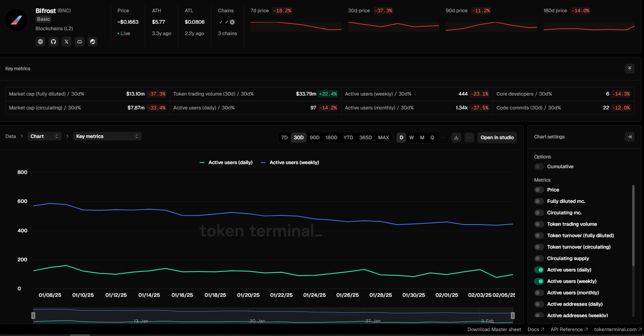The height and width of the screenshot is (336, 644).
Task: Select the 365D time range
Action: 366,138
